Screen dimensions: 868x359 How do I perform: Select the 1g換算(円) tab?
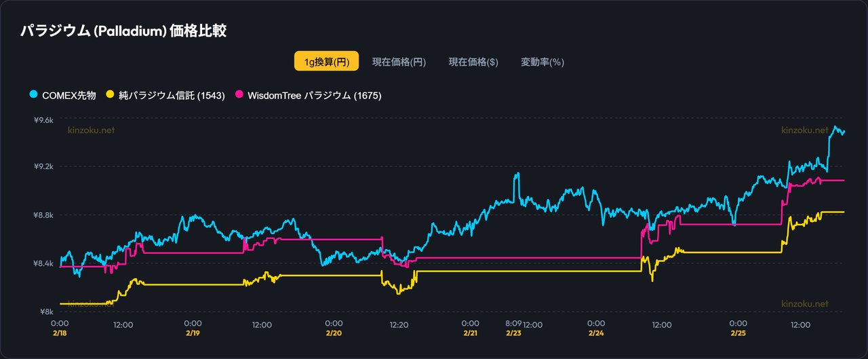pos(326,62)
